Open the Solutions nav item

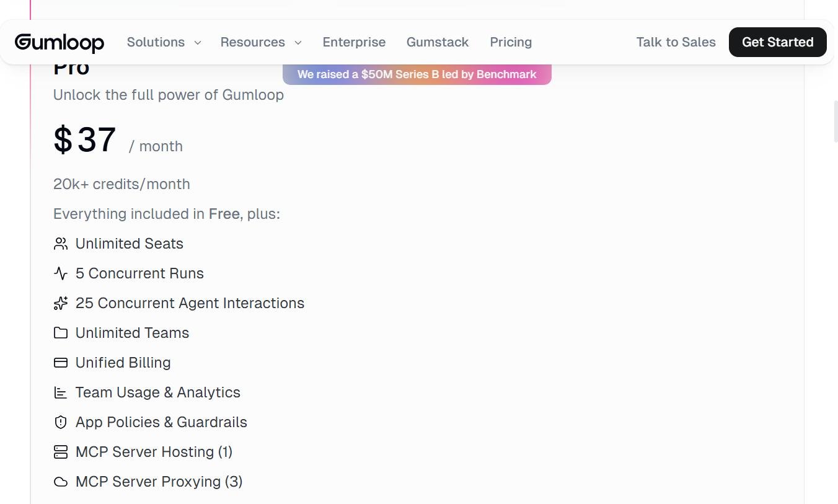(x=156, y=42)
